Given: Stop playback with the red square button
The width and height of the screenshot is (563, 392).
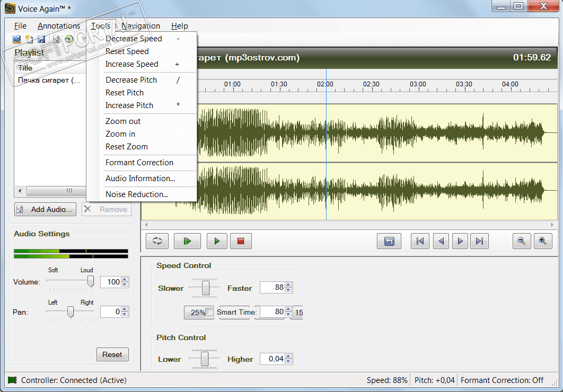Looking at the screenshot, I should click(x=240, y=241).
